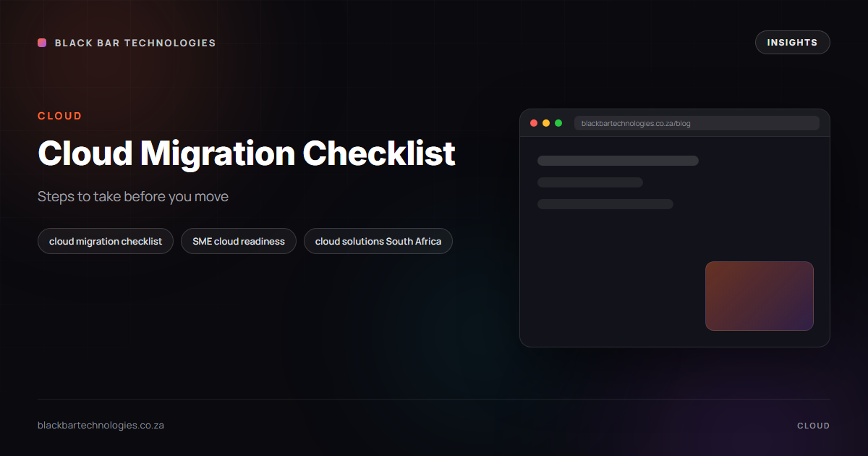
Task: Click the yellow minimize dot in browser mockup
Action: pos(546,123)
